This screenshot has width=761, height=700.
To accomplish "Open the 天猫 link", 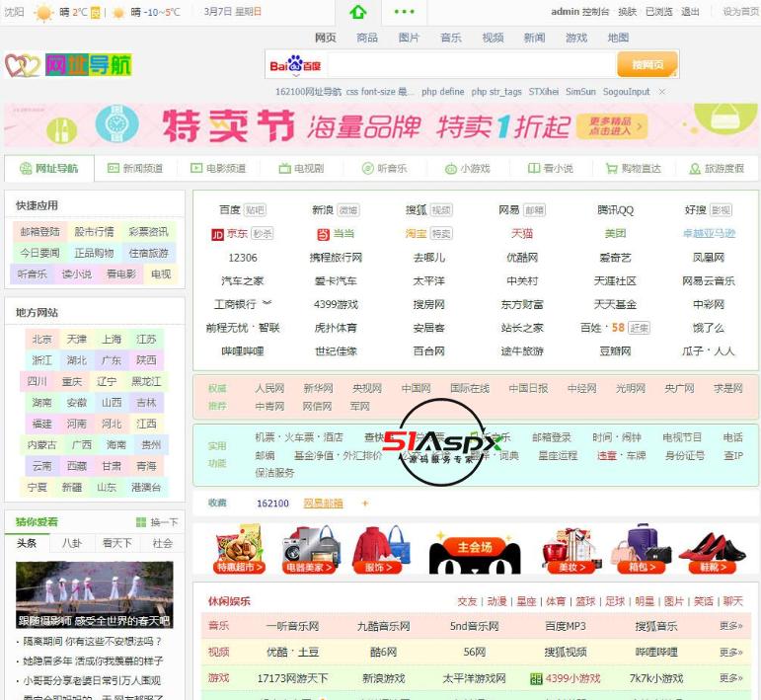I will pyautogui.click(x=522, y=233).
